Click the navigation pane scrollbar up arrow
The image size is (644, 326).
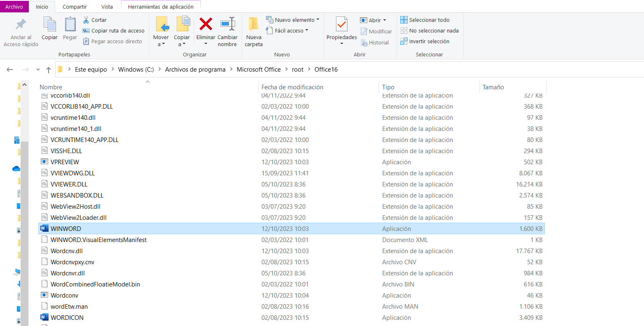24,84
